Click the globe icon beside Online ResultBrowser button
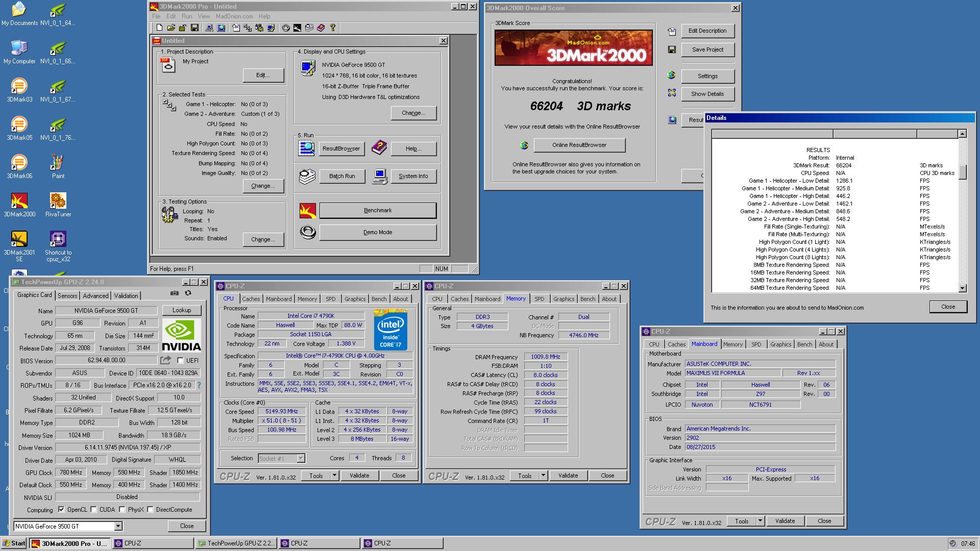 coord(524,145)
